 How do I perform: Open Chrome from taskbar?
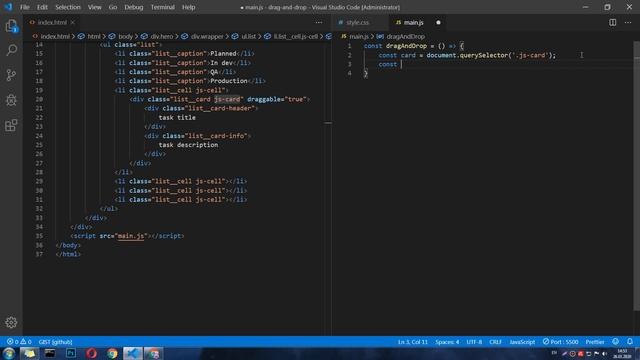(112, 353)
